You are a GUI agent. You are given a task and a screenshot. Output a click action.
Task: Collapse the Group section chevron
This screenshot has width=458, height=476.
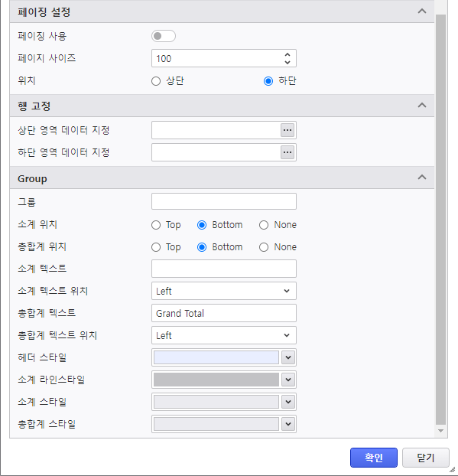422,178
